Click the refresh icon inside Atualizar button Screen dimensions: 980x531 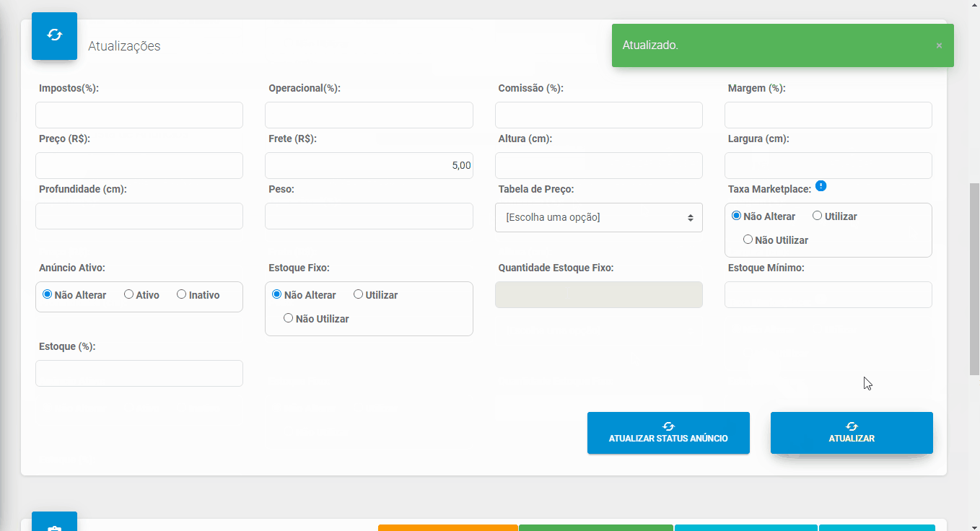click(852, 426)
